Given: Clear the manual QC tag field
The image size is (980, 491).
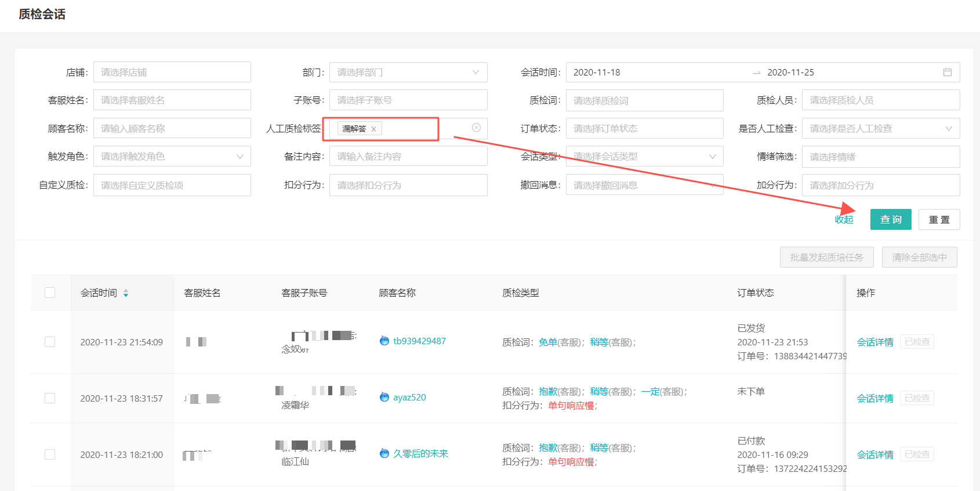Looking at the screenshot, I should coord(476,128).
